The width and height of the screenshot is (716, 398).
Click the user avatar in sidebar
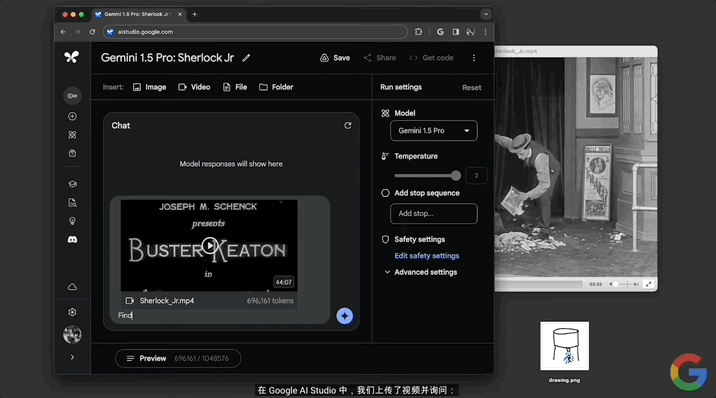click(x=72, y=335)
